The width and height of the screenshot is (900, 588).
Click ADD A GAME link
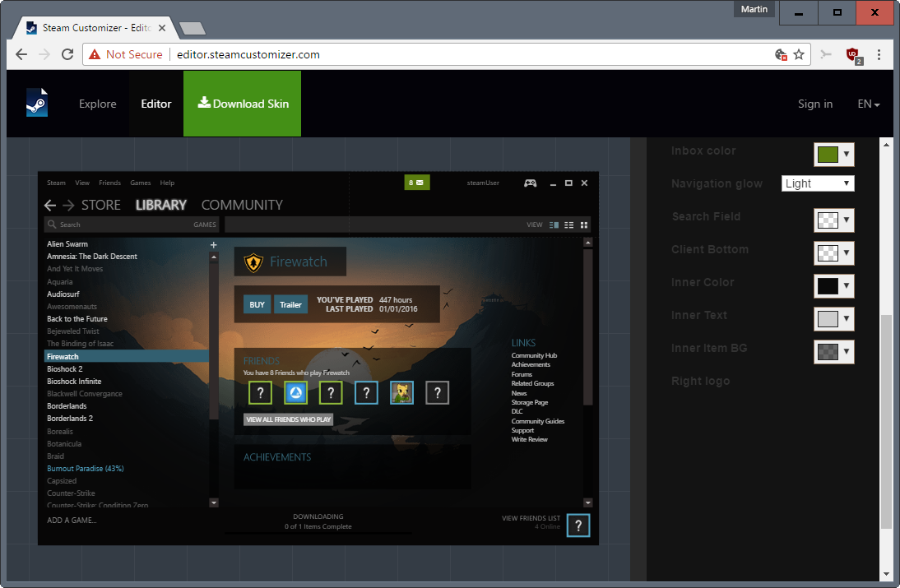coord(72,521)
